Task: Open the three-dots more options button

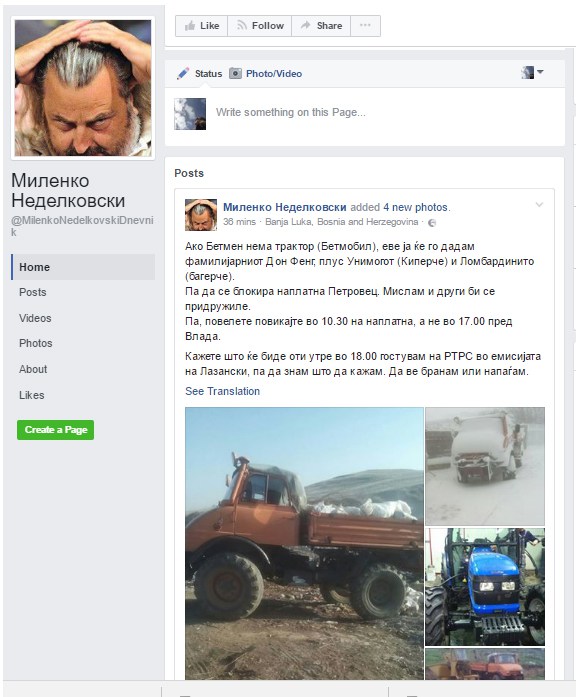Action: 365,26
